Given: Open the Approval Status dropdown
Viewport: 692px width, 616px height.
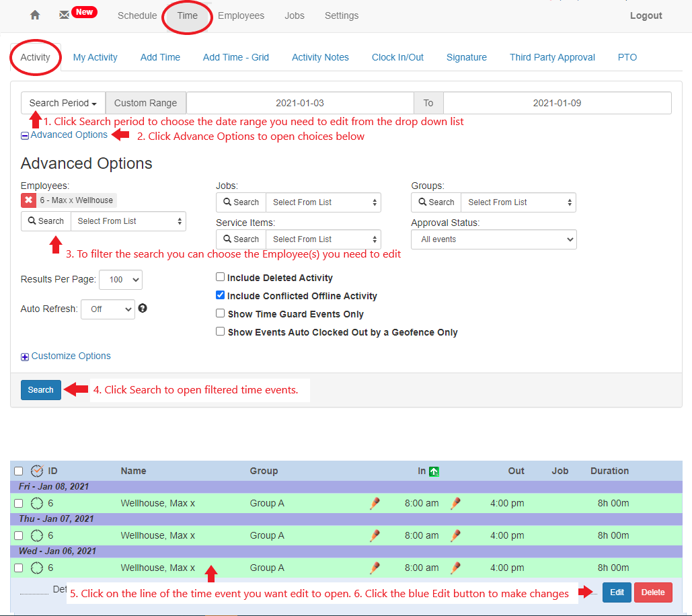Looking at the screenshot, I should pyautogui.click(x=494, y=239).
